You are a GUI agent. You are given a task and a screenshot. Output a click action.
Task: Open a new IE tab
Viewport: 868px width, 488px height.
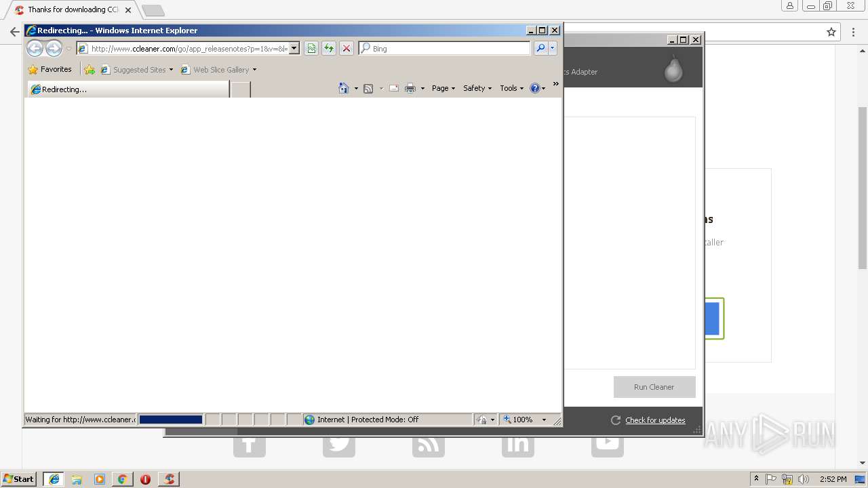pyautogui.click(x=241, y=89)
